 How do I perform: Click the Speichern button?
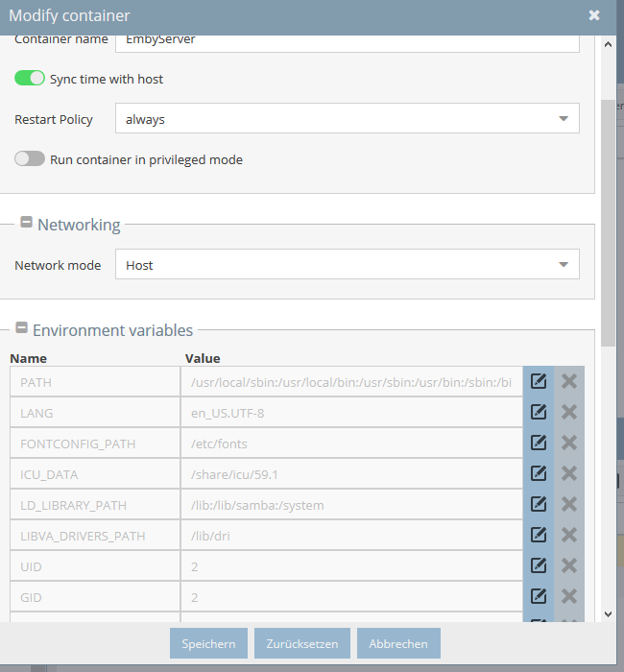(x=208, y=643)
